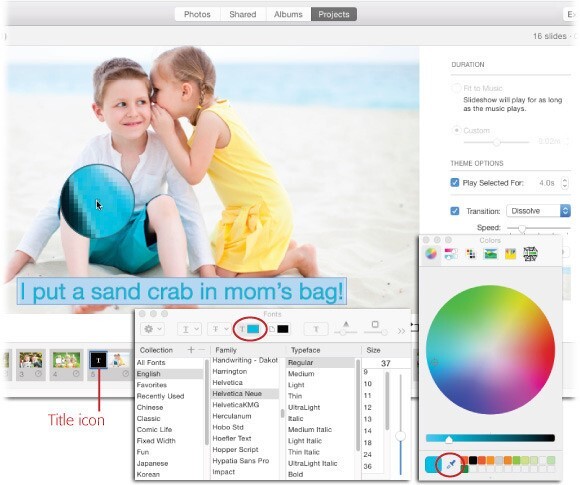Image resolution: width=580 pixels, height=485 pixels.
Task: Select the color wheel picker mode
Action: (x=431, y=254)
